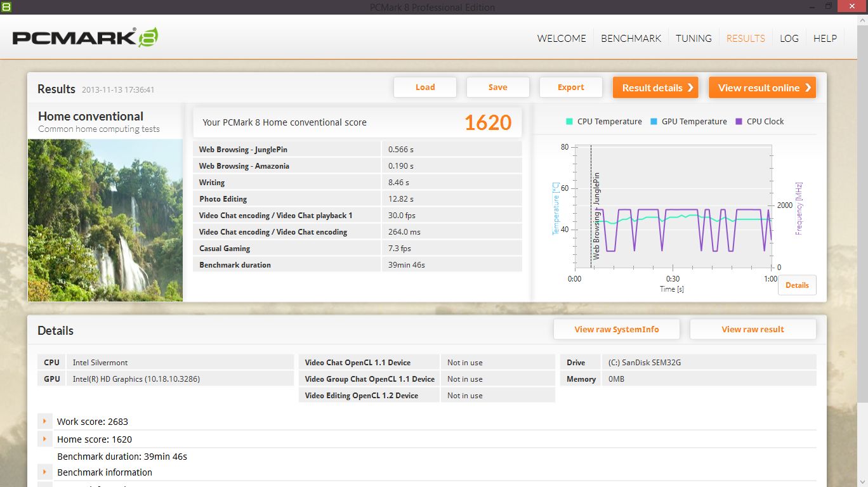Image resolution: width=868 pixels, height=487 pixels.
Task: Click View raw result
Action: coord(753,329)
